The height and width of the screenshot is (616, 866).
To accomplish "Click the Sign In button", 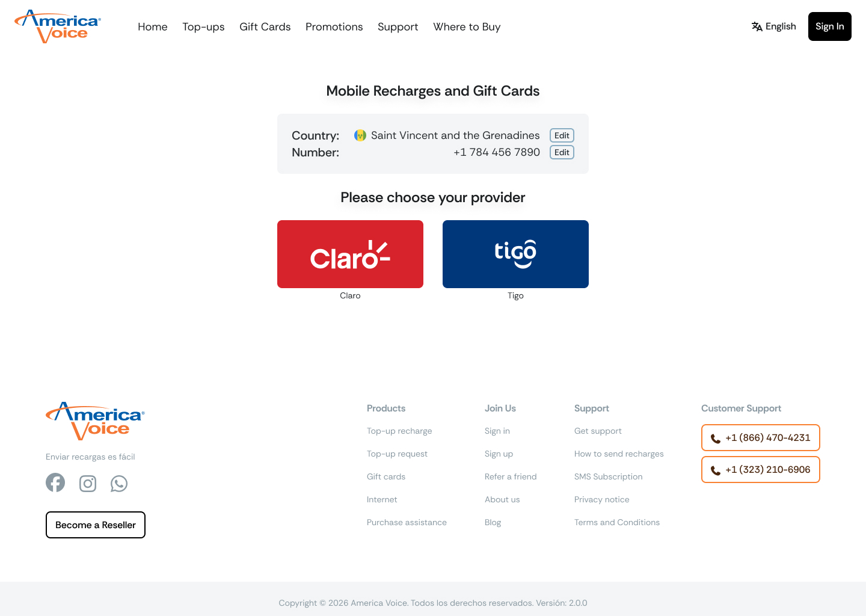I will tap(830, 26).
